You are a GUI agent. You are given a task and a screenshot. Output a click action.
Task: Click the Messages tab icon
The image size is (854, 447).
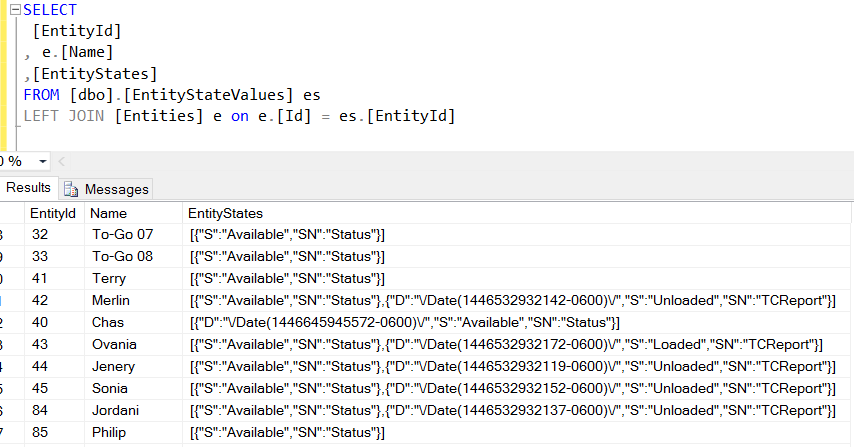(71, 189)
